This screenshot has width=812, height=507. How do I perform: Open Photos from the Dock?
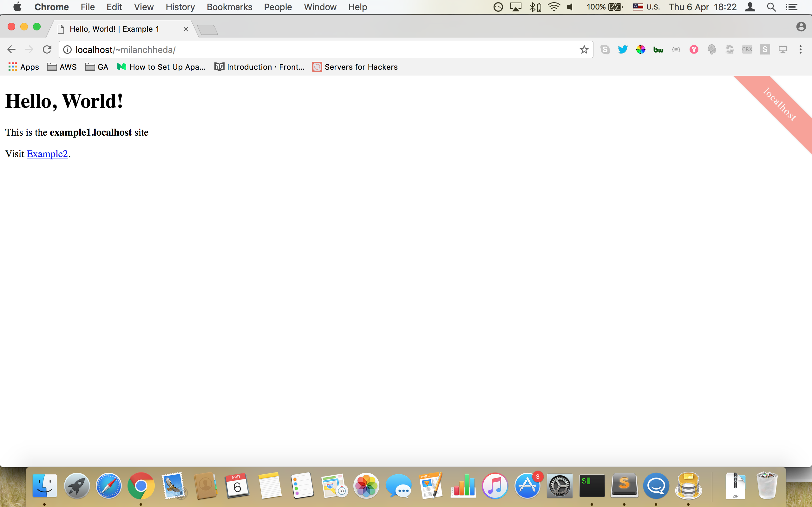pos(366,485)
